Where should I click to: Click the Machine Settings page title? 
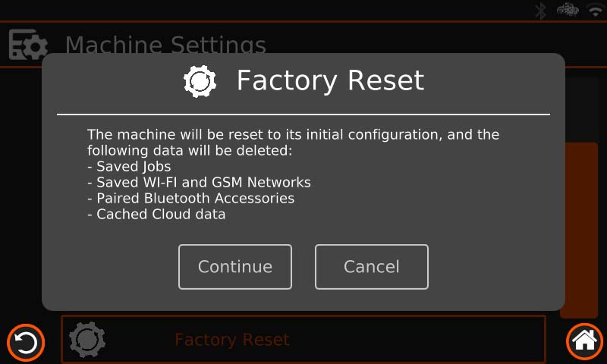coord(165,44)
